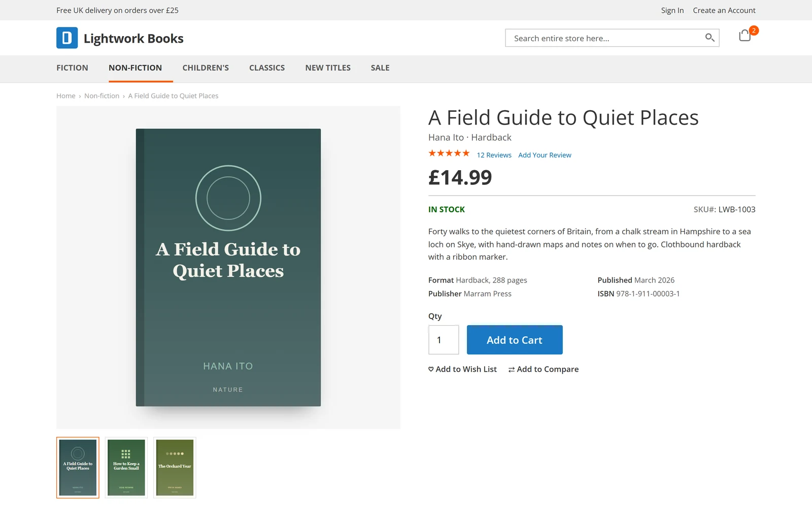Open the 12 Reviews link
812x508 pixels.
tap(494, 155)
